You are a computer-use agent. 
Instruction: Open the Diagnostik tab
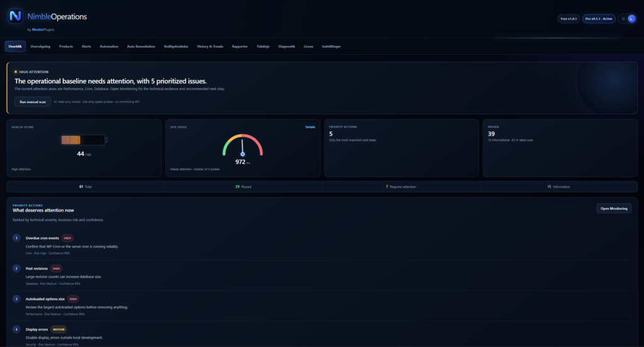coord(286,47)
